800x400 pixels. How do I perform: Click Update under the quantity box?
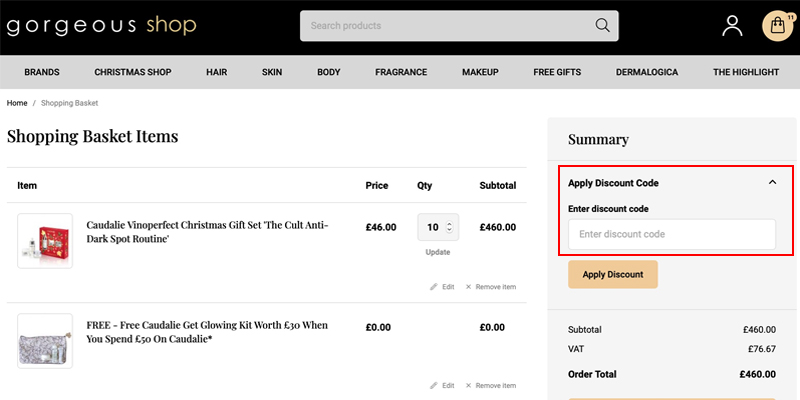[x=438, y=252]
